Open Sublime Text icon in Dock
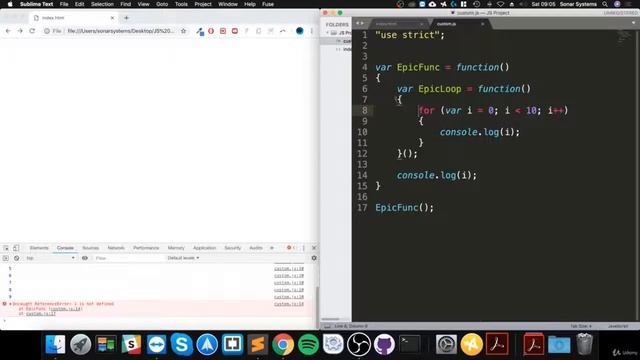This screenshot has width=640, height=360. (x=258, y=344)
